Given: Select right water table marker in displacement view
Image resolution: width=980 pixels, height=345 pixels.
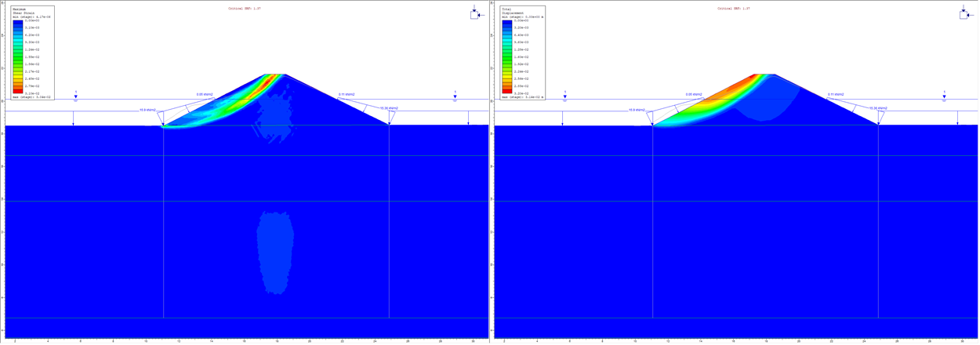Looking at the screenshot, I should [x=944, y=96].
